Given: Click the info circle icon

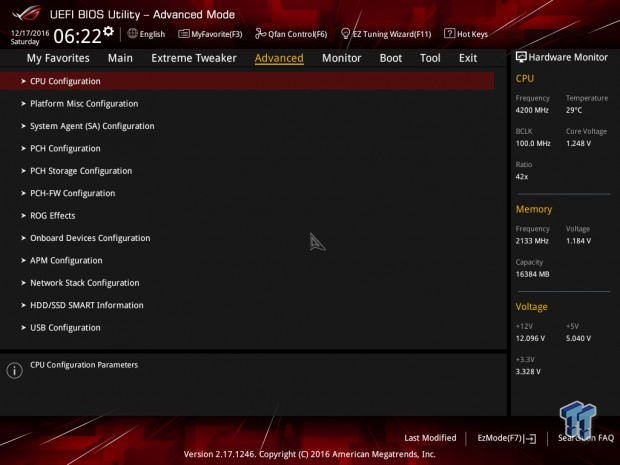Looking at the screenshot, I should tap(15, 370).
